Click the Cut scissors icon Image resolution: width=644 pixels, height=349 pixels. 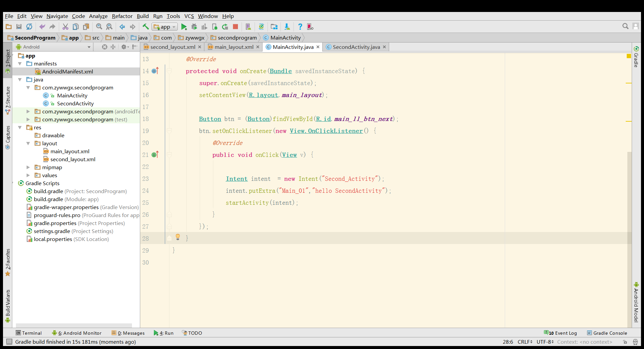[x=65, y=27]
